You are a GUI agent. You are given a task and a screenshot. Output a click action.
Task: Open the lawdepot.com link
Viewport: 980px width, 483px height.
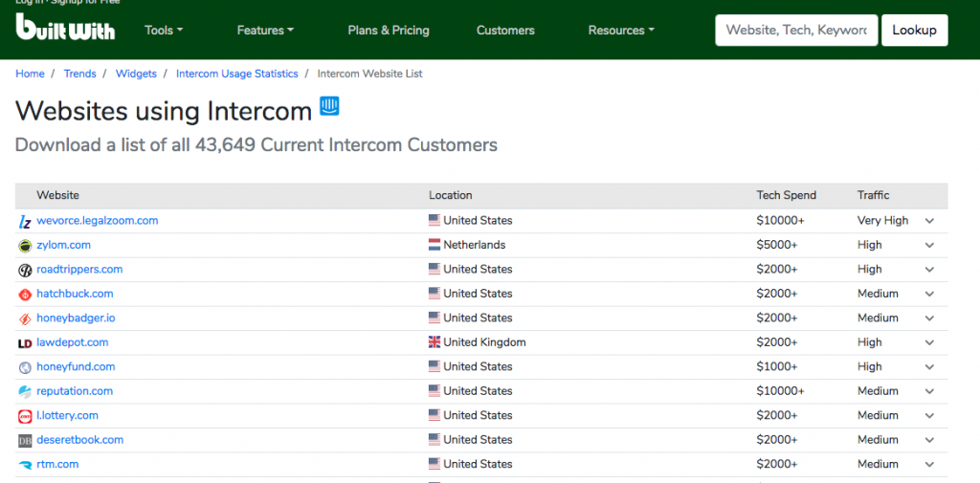click(73, 342)
